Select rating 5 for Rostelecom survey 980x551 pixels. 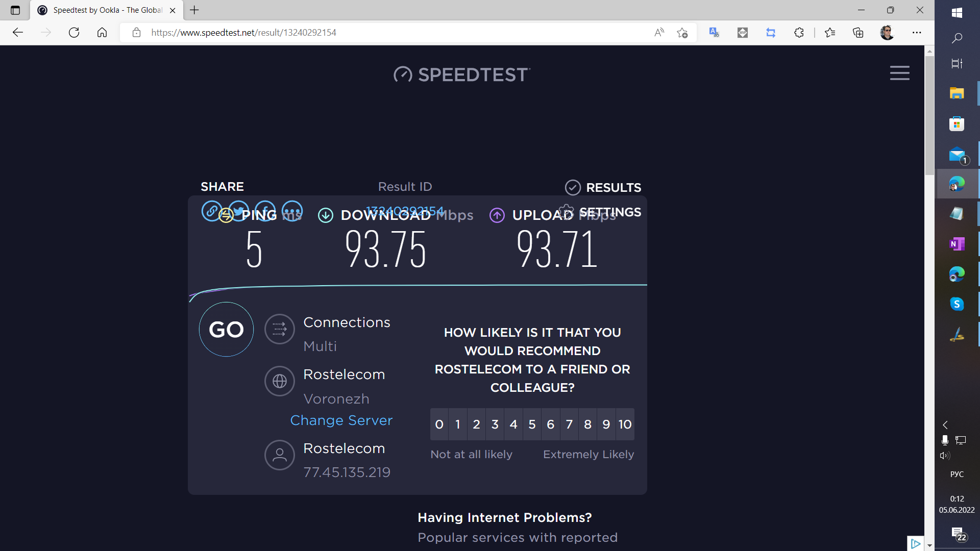(x=532, y=424)
